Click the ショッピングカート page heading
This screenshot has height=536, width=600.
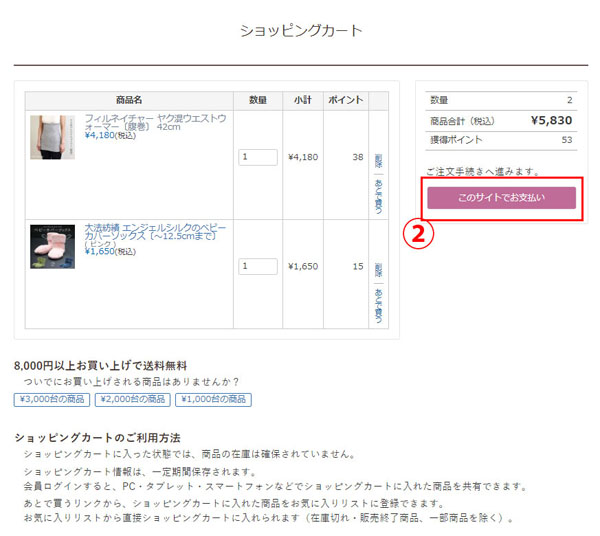pos(301,31)
